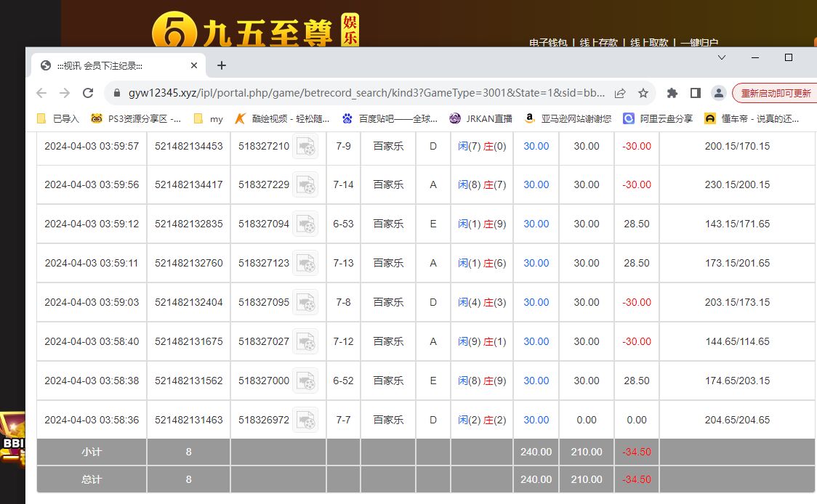Screen dimensions: 817x504
Task: Click 电子钱包 link in background page
Action: coord(547,43)
